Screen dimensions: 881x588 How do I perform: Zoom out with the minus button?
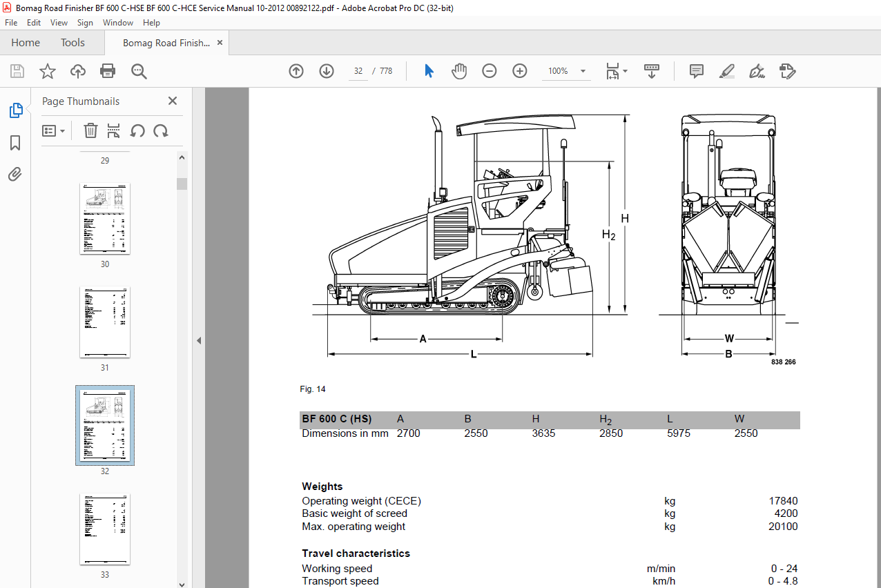point(490,71)
